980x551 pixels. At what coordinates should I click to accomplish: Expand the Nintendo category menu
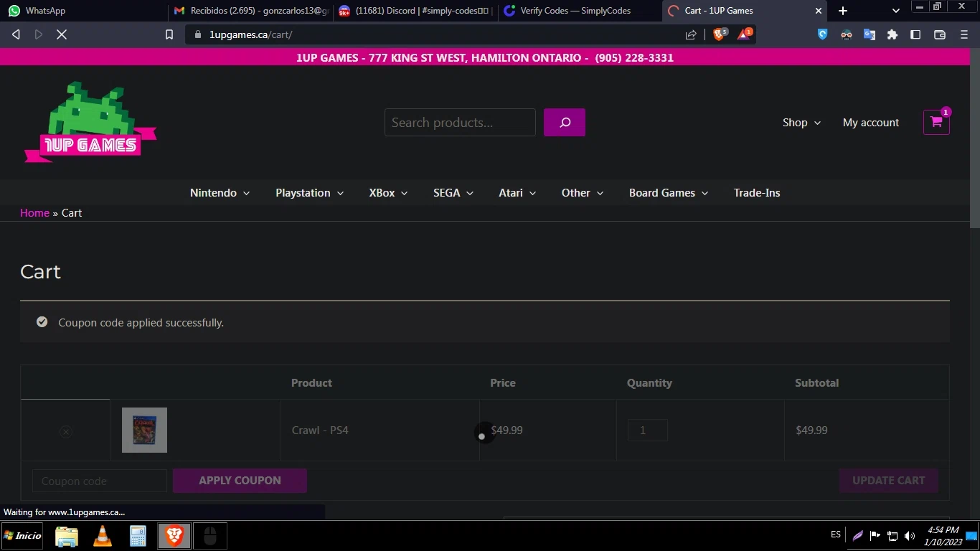pyautogui.click(x=220, y=193)
